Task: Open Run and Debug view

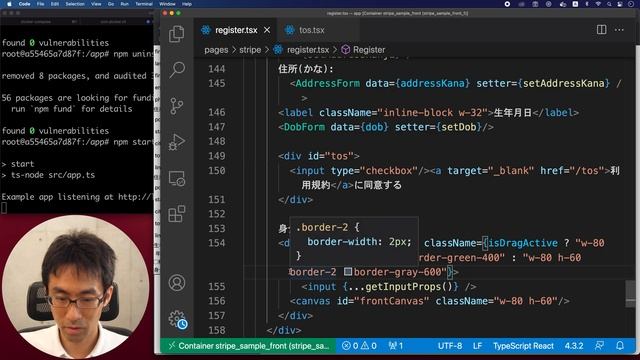Action: pyautogui.click(x=177, y=142)
